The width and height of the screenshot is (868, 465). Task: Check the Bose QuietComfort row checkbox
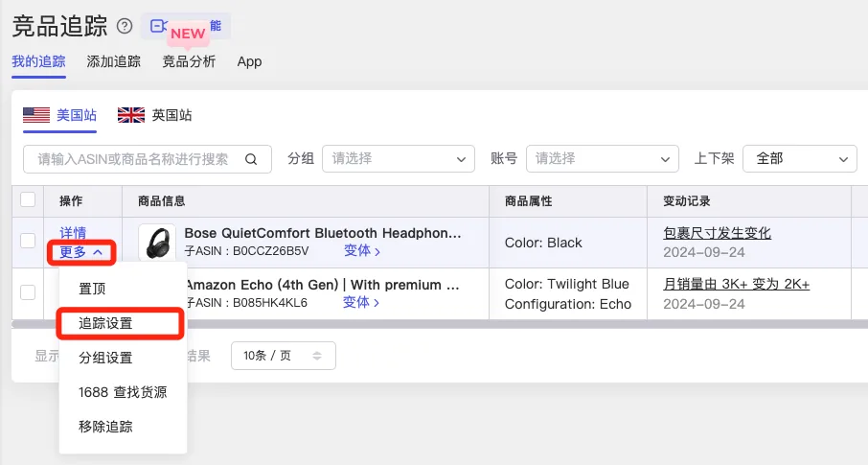click(x=28, y=241)
